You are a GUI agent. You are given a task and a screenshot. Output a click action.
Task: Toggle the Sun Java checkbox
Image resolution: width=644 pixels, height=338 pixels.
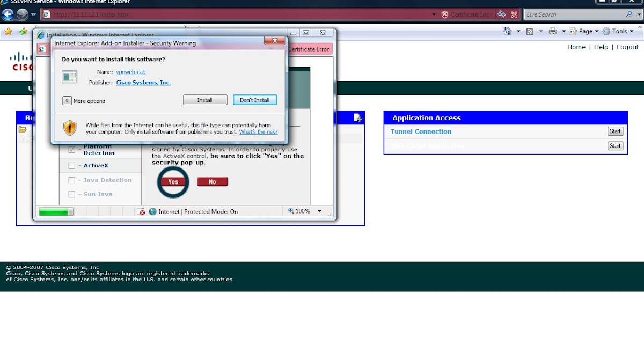click(72, 194)
